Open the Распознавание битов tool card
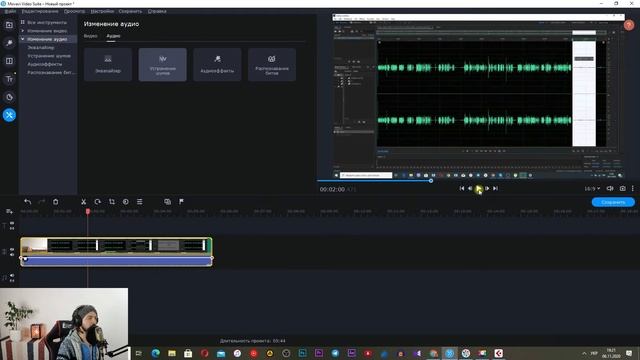 click(272, 64)
